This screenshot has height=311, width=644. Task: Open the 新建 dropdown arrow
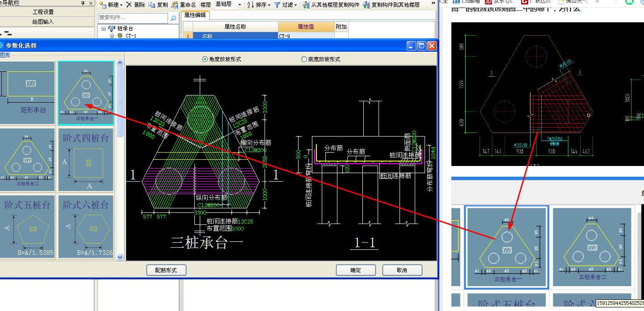[x=121, y=5]
